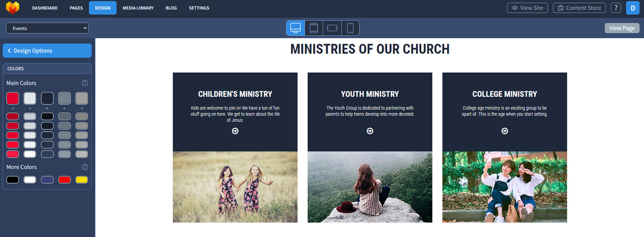Go back via Design Options button
This screenshot has height=237, width=644.
click(x=47, y=51)
